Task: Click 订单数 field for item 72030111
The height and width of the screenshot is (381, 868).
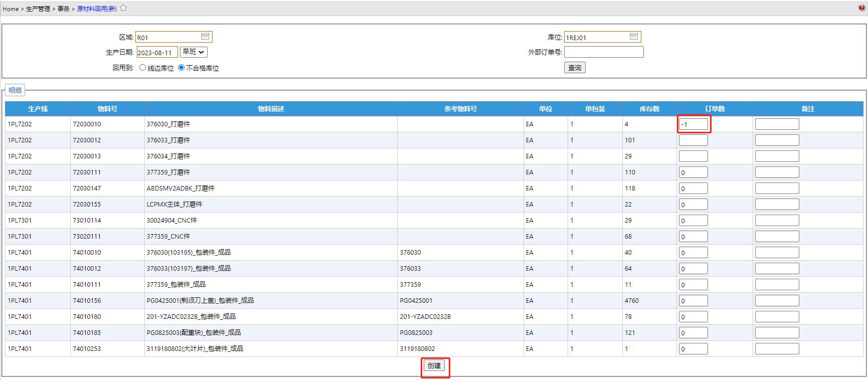Action: tap(693, 172)
